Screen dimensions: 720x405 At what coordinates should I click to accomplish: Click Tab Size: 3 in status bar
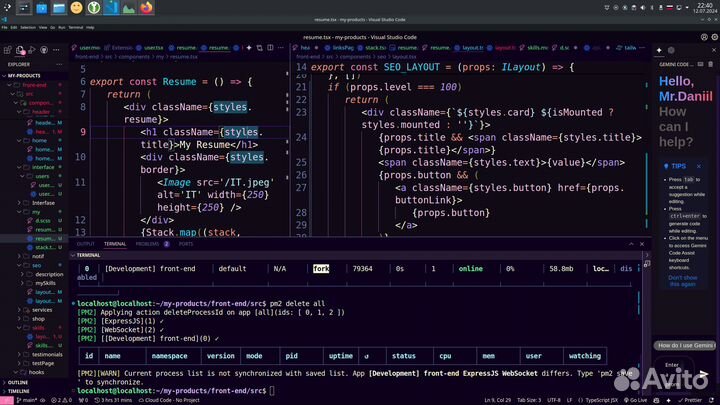pos(529,400)
